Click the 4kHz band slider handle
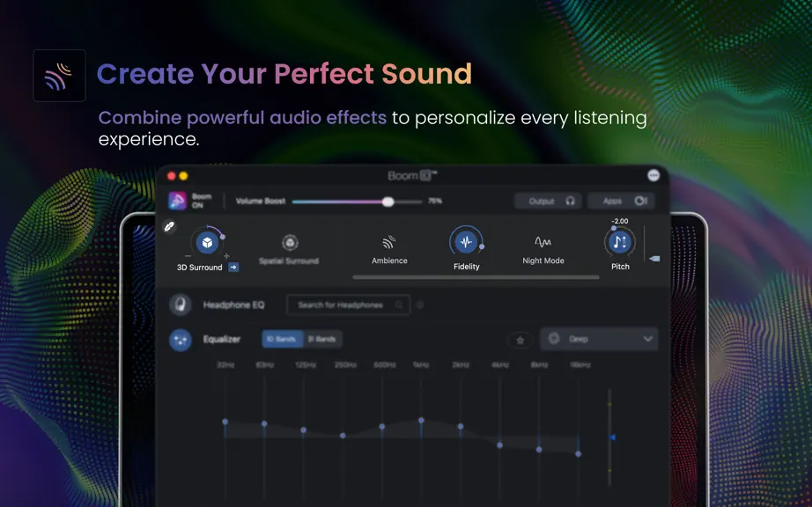This screenshot has height=507, width=812. (x=499, y=445)
